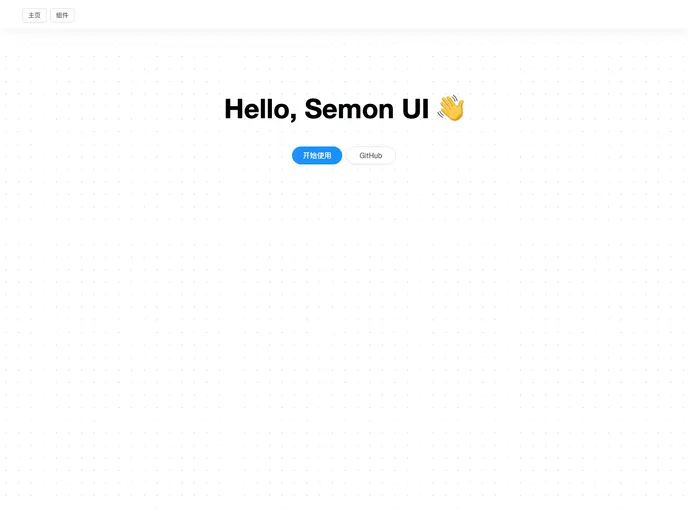Go to the home page via 主页

tap(35, 15)
